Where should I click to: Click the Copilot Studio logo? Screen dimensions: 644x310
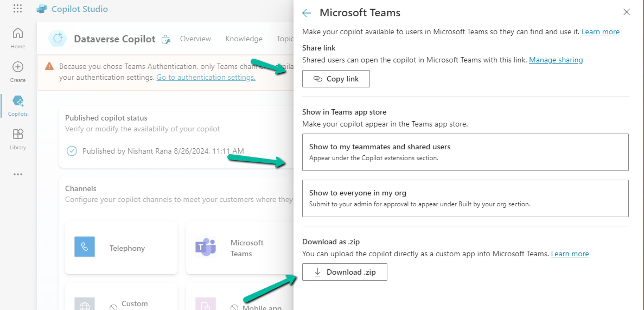click(42, 9)
